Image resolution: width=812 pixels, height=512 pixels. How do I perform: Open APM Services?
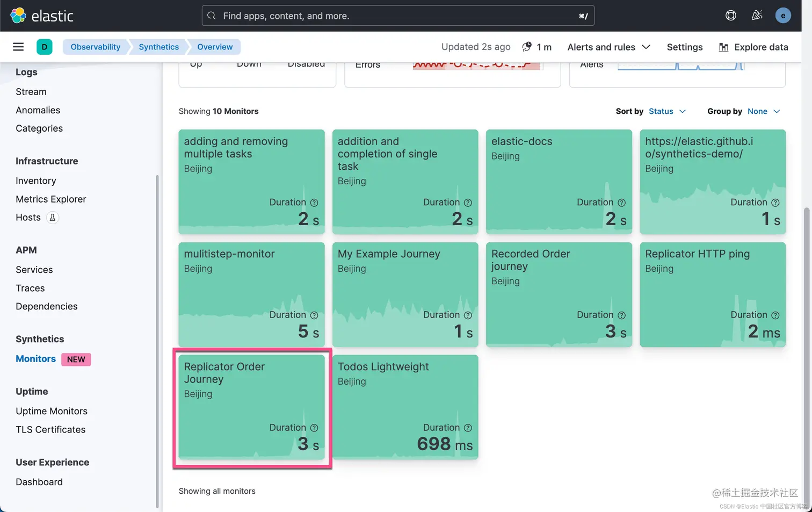click(x=34, y=270)
